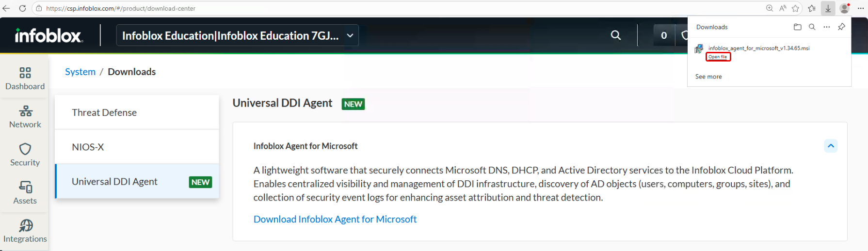Viewport: 868px width, 251px height.
Task: Open Integrations in the sidebar
Action: point(25,231)
